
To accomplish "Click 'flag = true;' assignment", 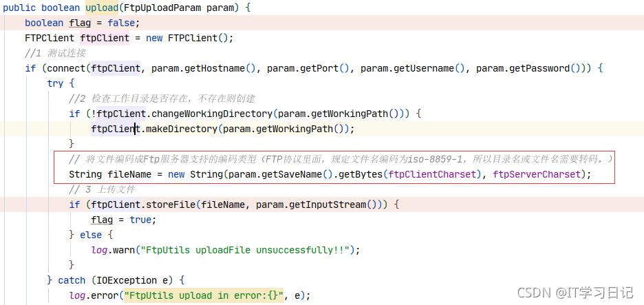I will [124, 220].
